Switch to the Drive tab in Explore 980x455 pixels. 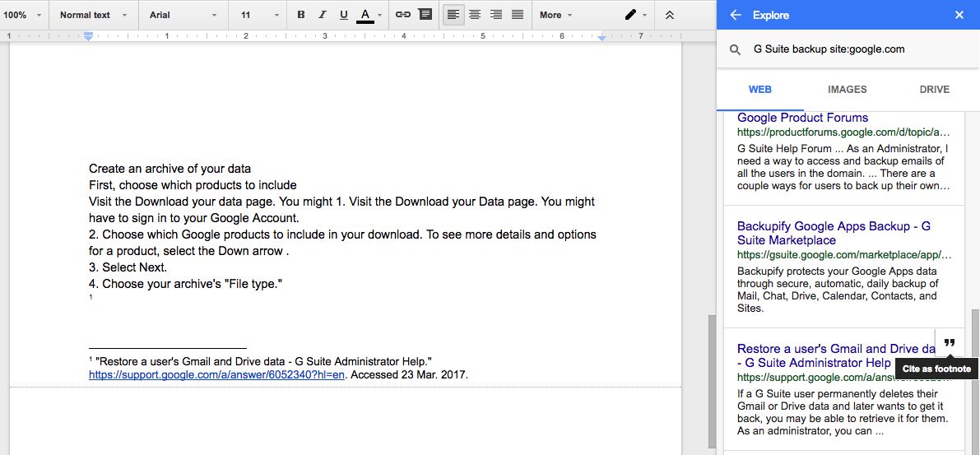(x=934, y=90)
